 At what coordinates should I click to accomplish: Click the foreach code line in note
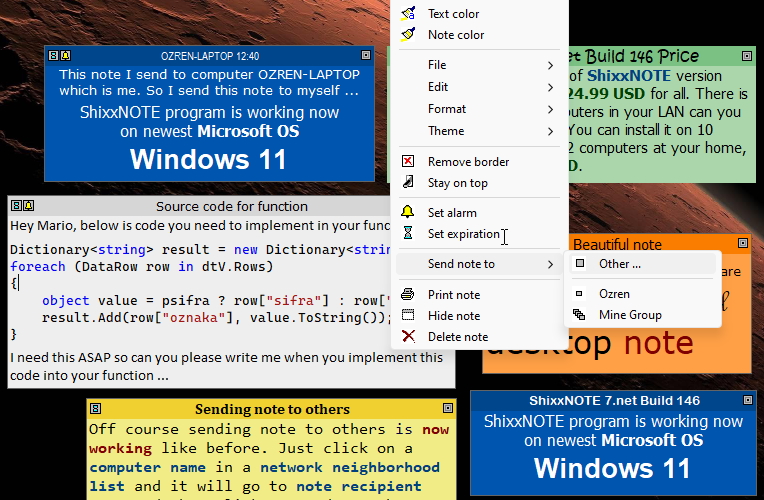141,267
